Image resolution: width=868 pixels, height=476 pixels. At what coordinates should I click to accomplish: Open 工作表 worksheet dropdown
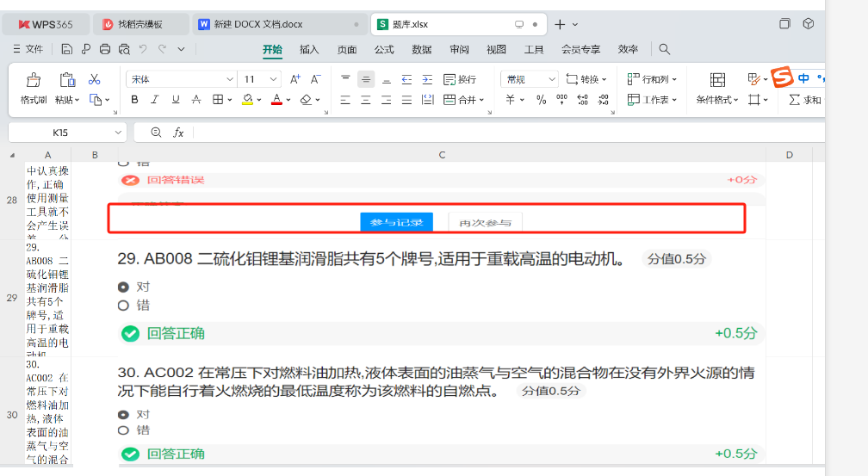[652, 100]
